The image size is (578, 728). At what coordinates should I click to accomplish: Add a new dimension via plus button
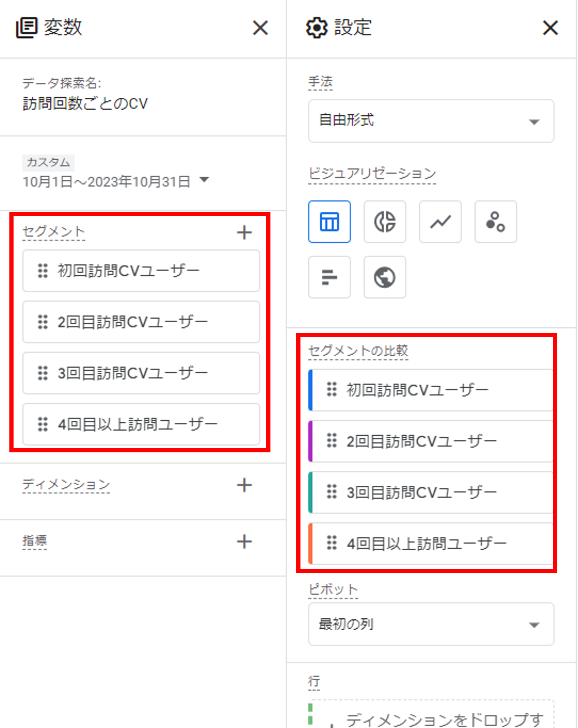[x=244, y=484]
